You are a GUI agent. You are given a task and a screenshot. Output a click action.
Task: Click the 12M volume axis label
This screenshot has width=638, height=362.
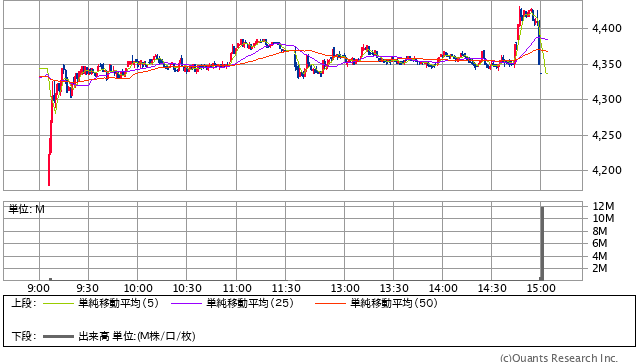point(603,206)
